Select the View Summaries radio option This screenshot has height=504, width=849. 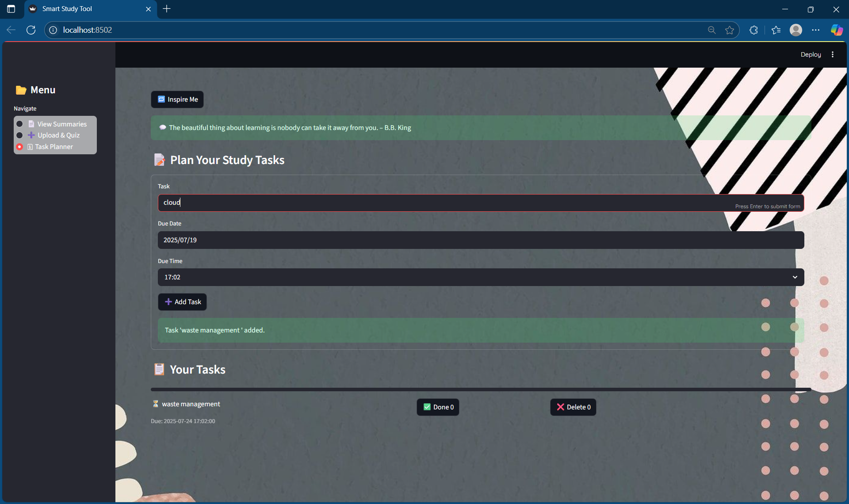[x=19, y=124]
